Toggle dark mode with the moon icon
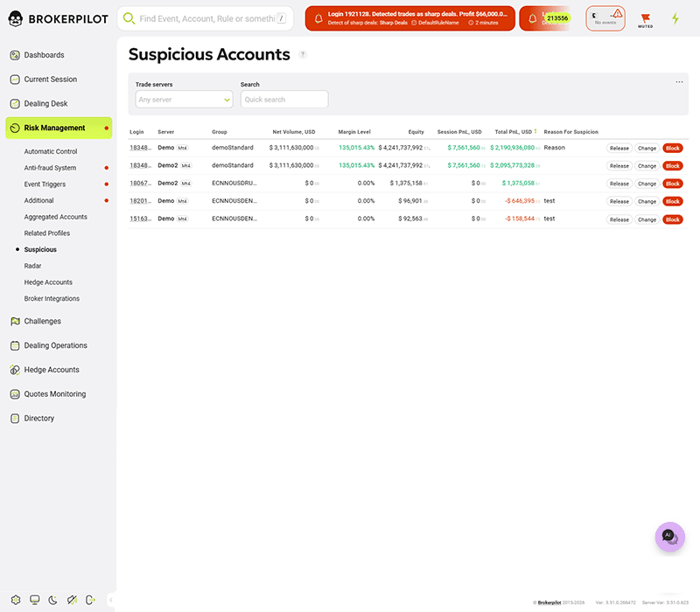 click(x=53, y=600)
